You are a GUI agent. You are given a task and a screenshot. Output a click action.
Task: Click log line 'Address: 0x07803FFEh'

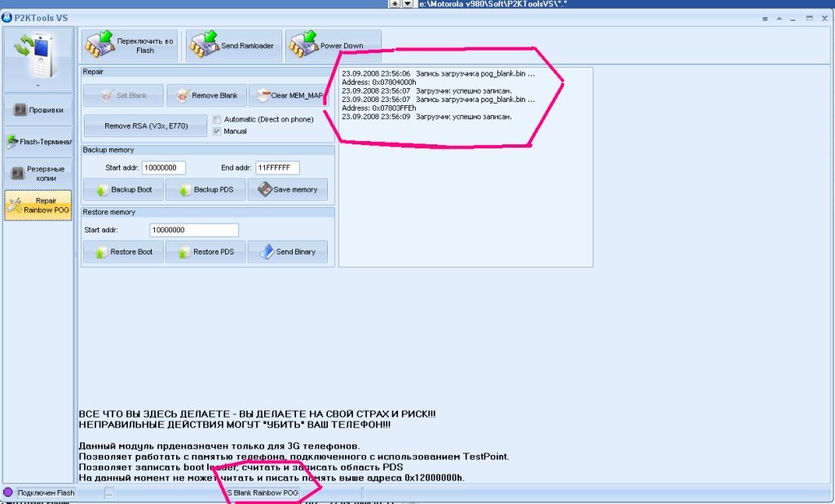(x=378, y=108)
